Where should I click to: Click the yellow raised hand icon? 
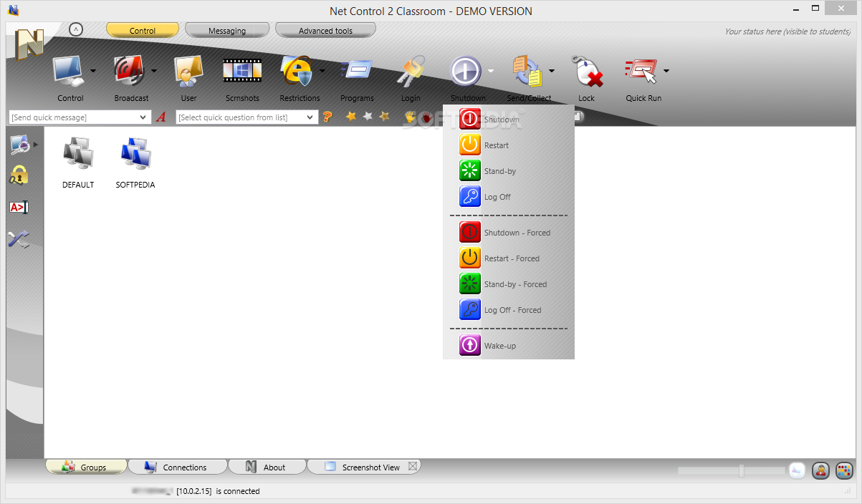410,117
